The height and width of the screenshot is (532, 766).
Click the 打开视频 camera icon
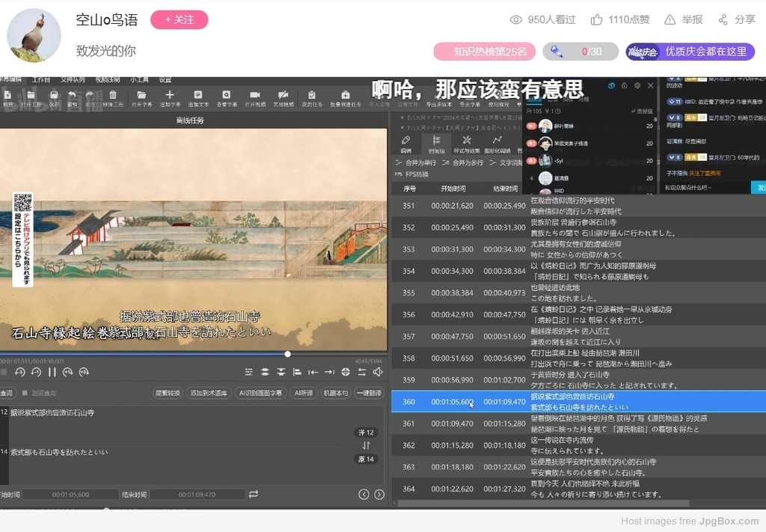255,95
